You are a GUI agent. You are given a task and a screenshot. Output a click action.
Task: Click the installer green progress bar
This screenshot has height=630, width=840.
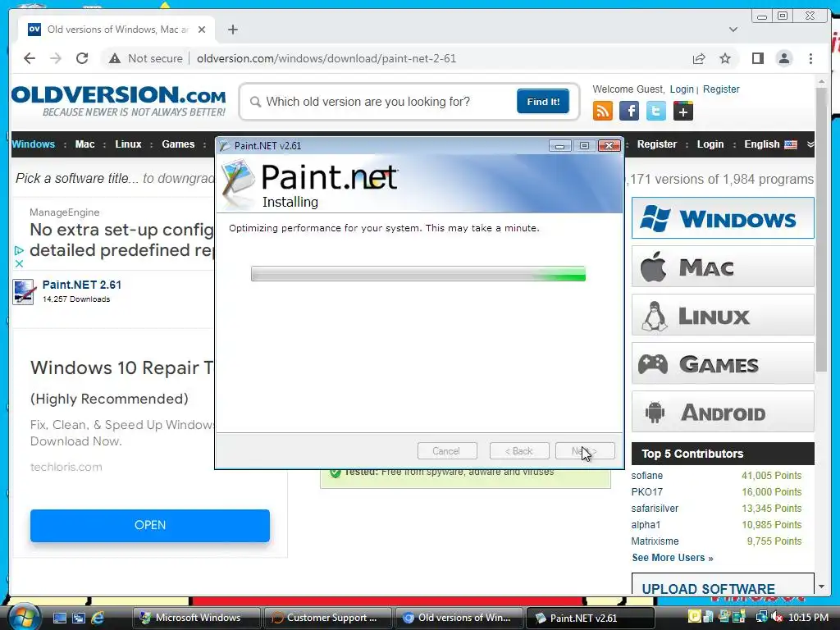(x=418, y=274)
